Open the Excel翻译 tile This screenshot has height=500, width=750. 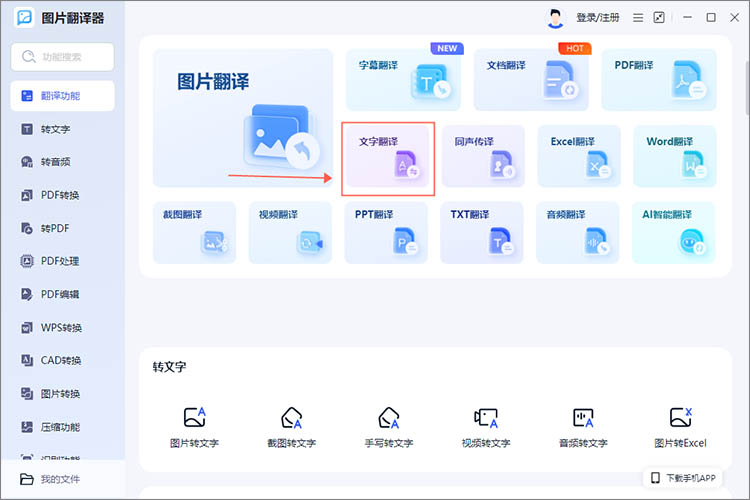[x=579, y=156]
